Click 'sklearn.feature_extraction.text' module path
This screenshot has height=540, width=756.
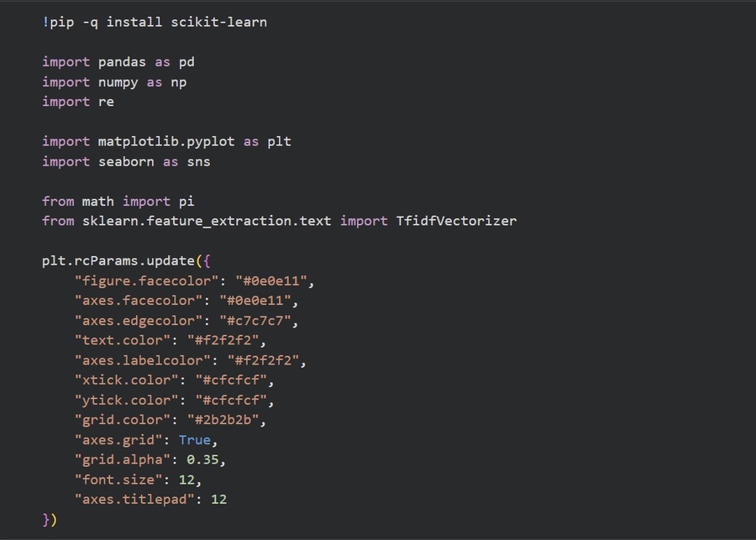(207, 221)
